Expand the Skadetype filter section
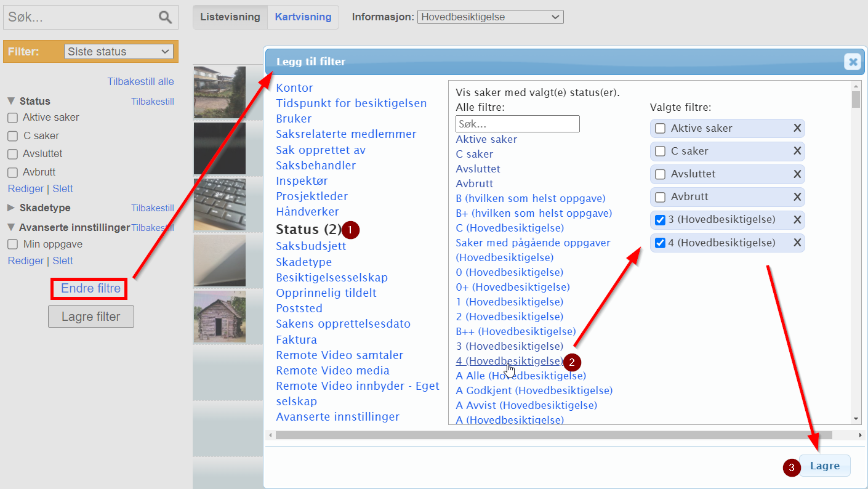Image resolution: width=868 pixels, height=489 pixels. 12,208
